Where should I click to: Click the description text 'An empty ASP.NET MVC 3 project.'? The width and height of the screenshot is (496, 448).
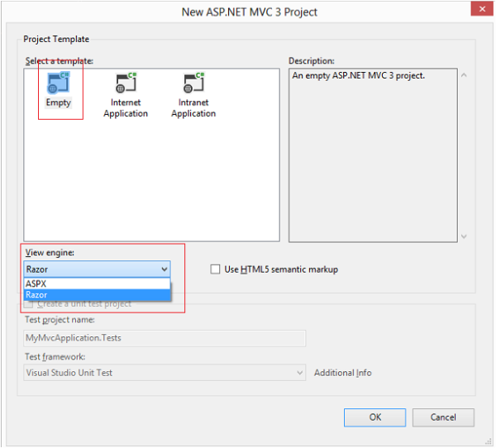click(359, 75)
